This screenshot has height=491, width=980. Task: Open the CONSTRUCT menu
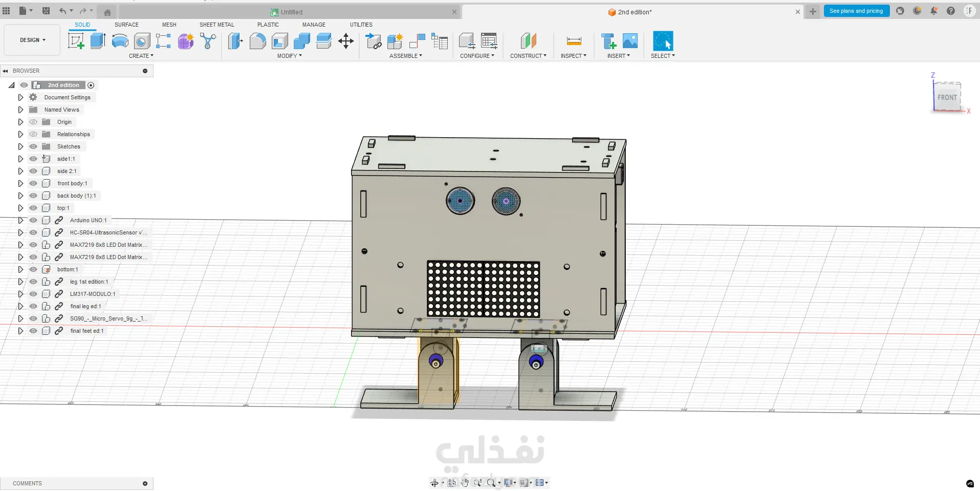pos(528,56)
